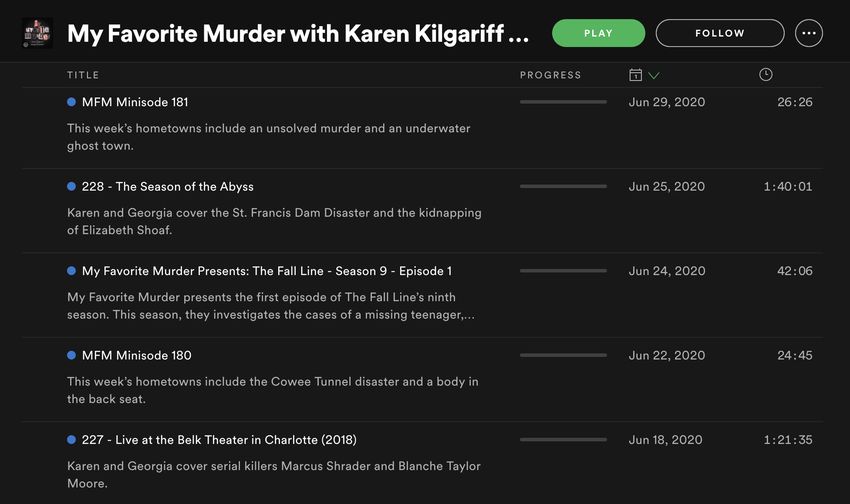This screenshot has height=504, width=850.
Task: Follow the My Favorite Murder podcast
Action: tap(720, 33)
